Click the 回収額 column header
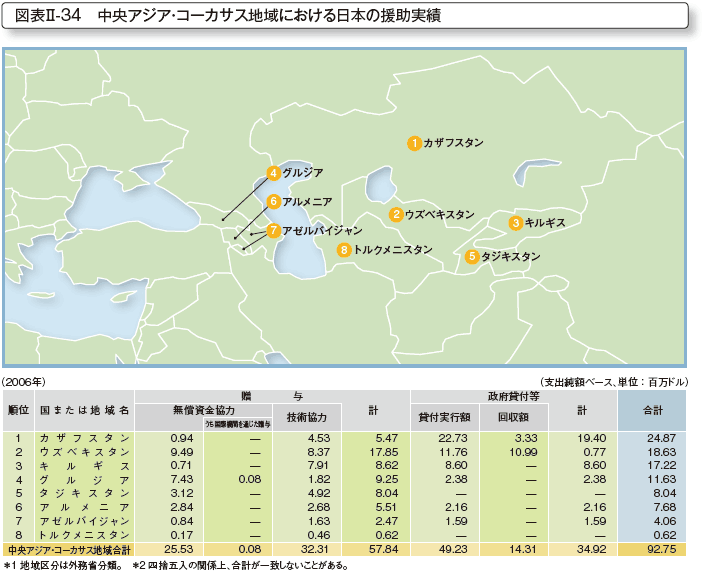This screenshot has width=704, height=571. coord(513,417)
